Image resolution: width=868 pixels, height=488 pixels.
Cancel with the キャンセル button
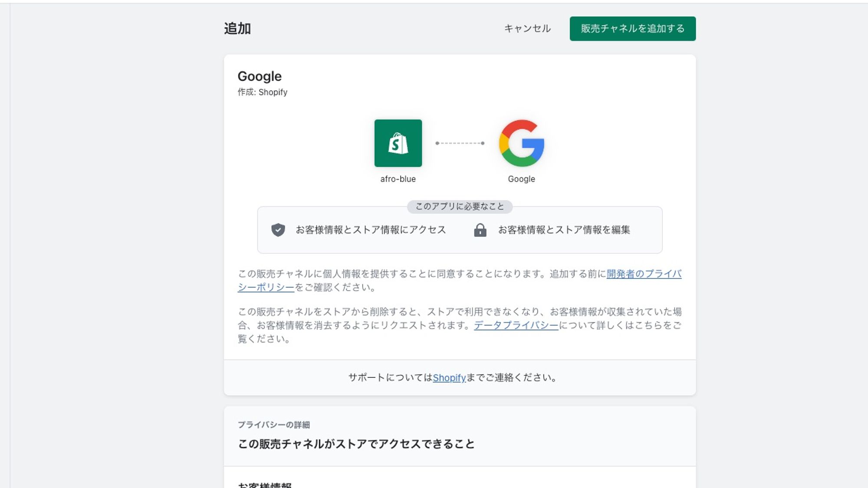527,29
